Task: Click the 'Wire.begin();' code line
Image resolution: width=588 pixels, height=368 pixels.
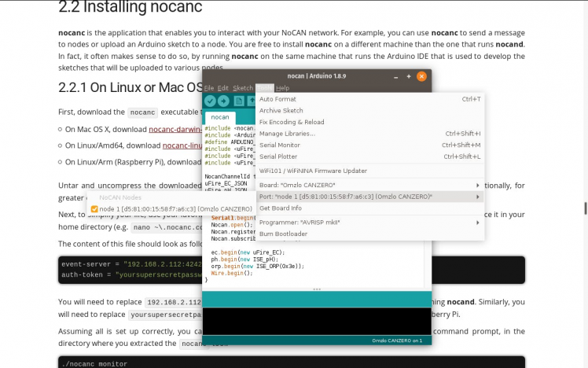Action: [232, 274]
